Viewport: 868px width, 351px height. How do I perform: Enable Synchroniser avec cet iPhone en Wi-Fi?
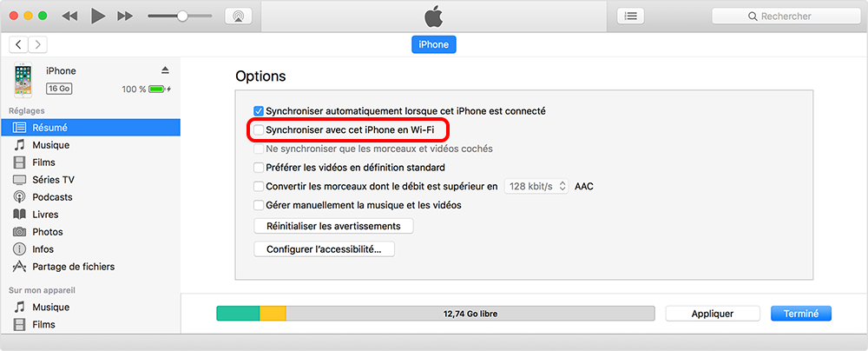pos(259,130)
